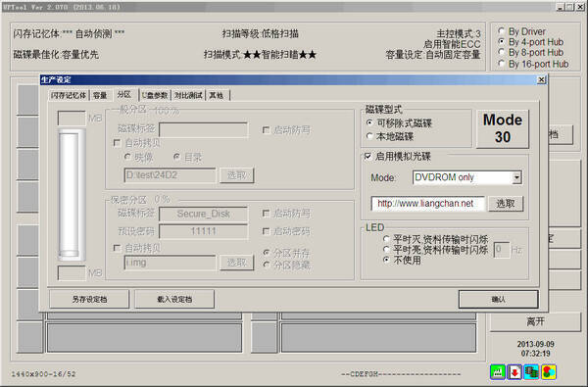Go to the 对比测试 tab
The height and width of the screenshot is (387, 588).
pos(188,95)
